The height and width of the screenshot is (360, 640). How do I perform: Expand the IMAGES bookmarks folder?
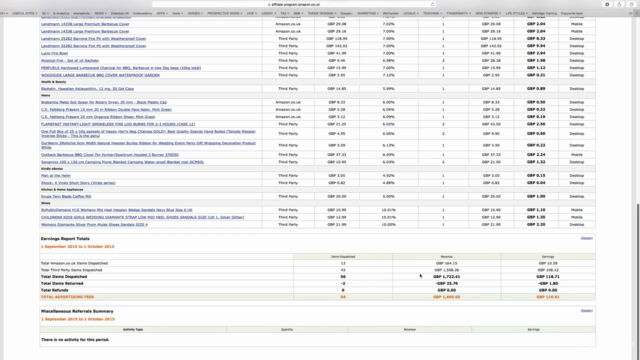point(195,13)
